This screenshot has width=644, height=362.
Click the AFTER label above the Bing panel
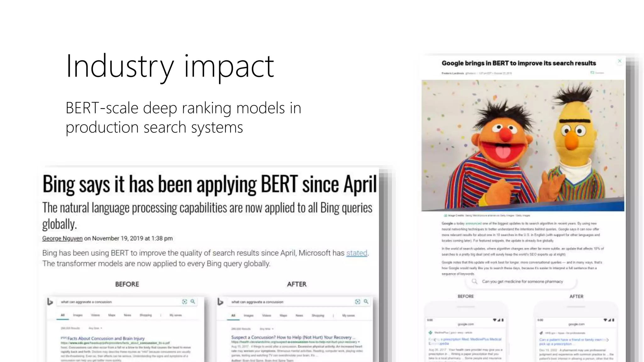point(297,284)
